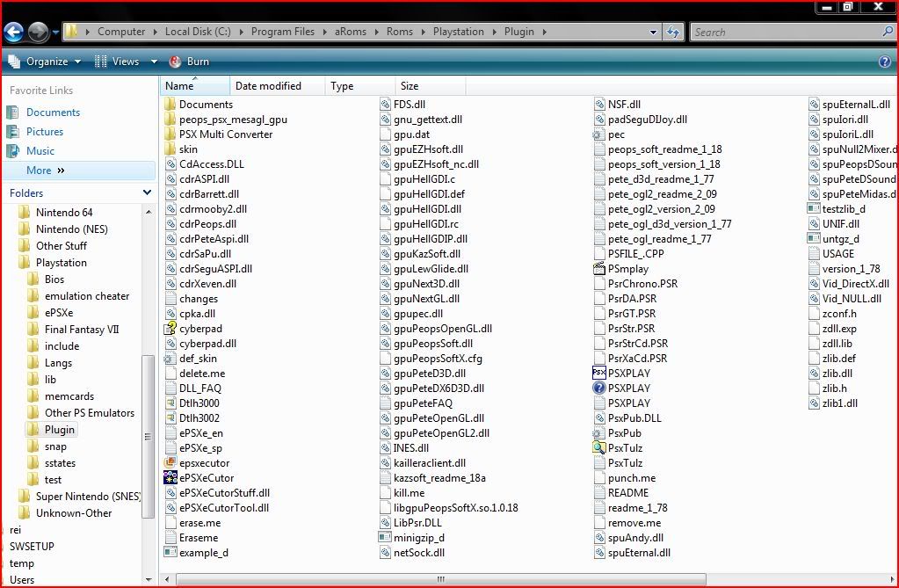Click in the Search input field
This screenshot has width=899, height=588.
(785, 32)
